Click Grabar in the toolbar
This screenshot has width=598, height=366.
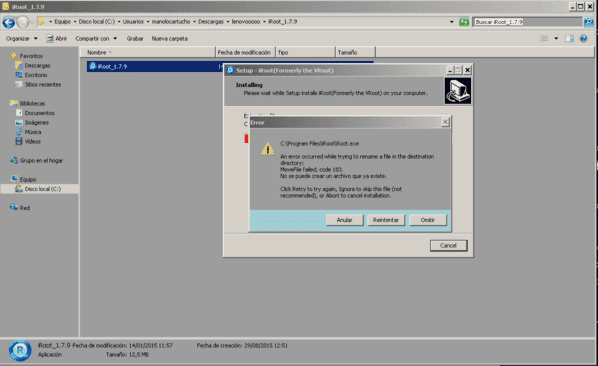point(135,39)
